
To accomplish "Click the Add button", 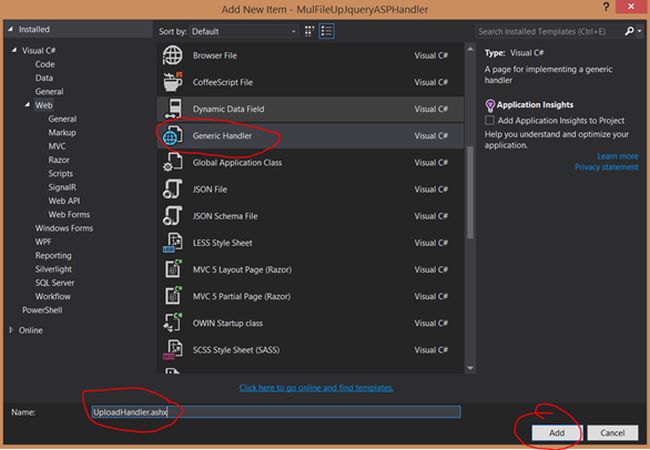I will tap(557, 433).
